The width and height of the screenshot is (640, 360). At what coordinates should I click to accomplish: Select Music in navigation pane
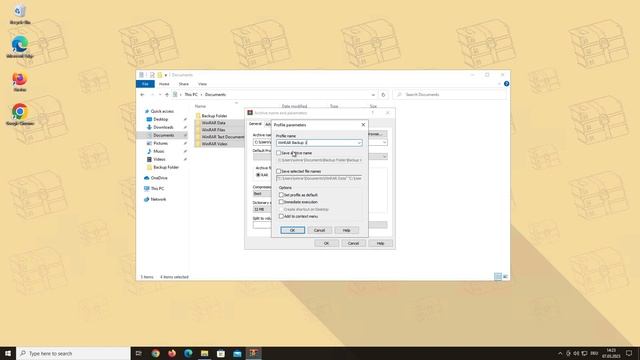(159, 151)
